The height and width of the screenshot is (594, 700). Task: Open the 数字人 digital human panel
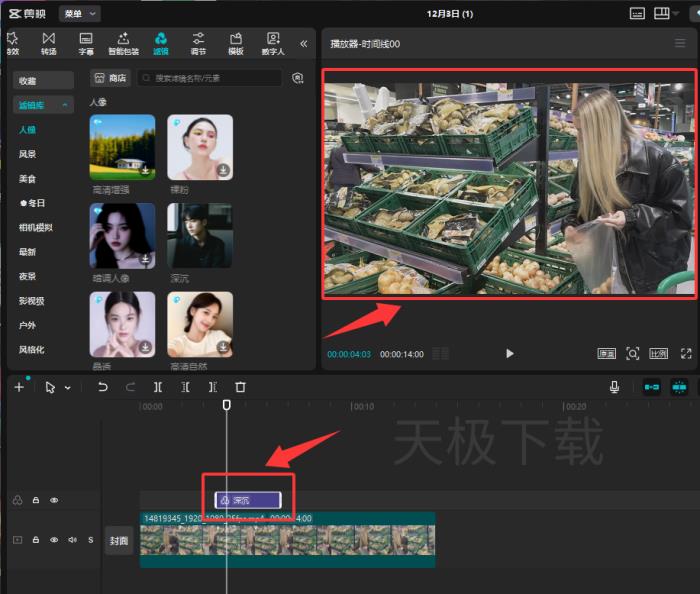click(272, 43)
